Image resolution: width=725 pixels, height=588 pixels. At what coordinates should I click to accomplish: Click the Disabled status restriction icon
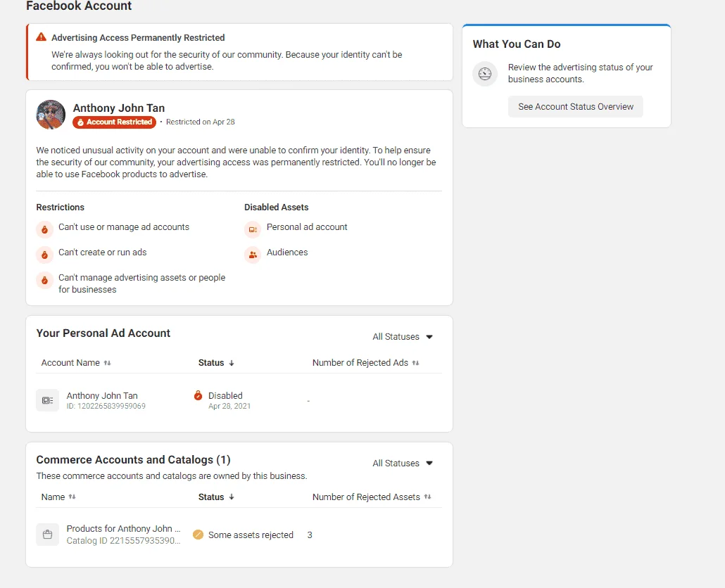(x=198, y=395)
